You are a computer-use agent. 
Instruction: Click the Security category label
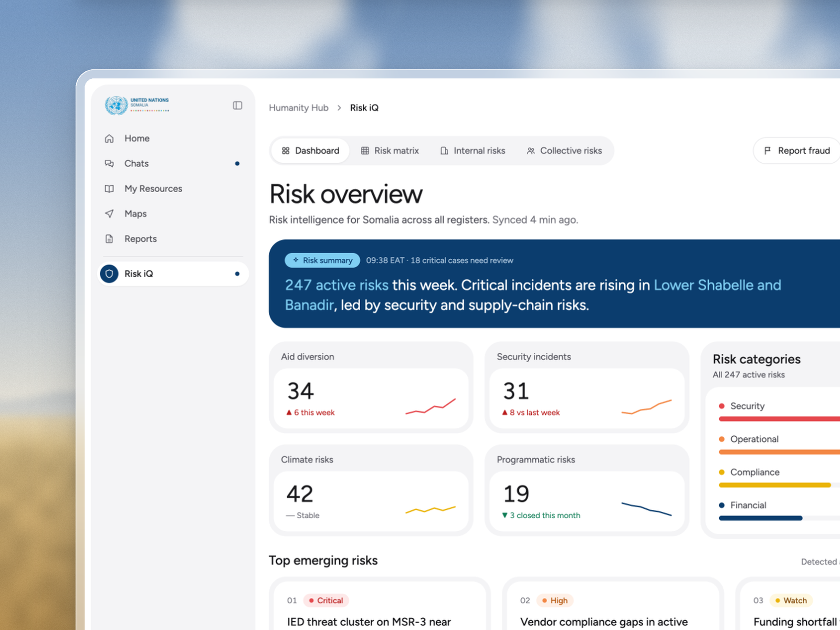tap(747, 406)
